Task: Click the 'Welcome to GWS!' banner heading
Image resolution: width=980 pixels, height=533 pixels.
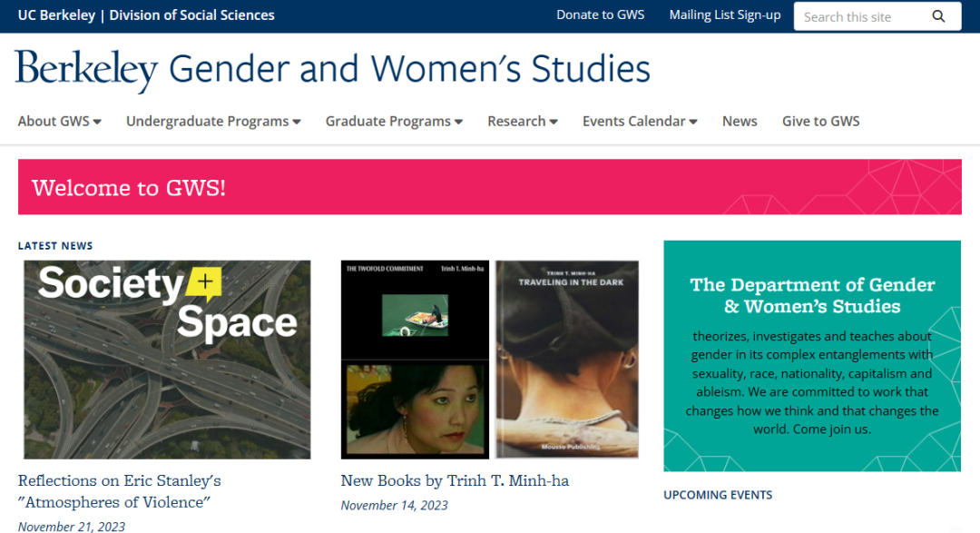Action: (129, 188)
